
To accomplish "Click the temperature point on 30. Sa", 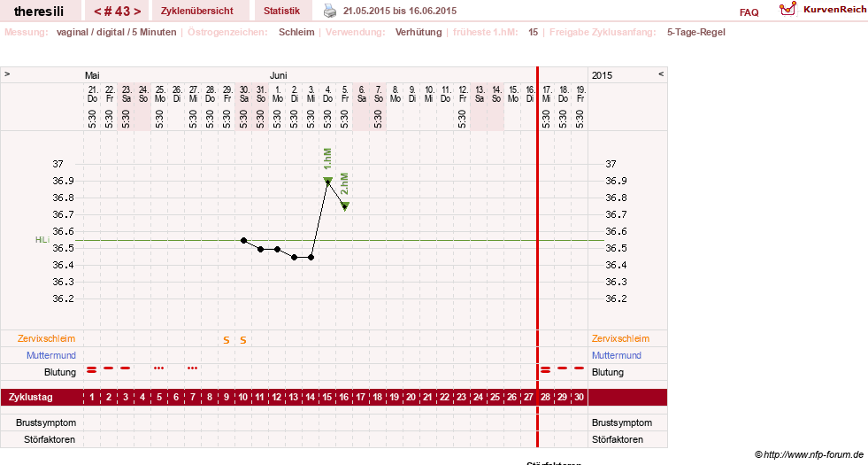I will point(243,241).
